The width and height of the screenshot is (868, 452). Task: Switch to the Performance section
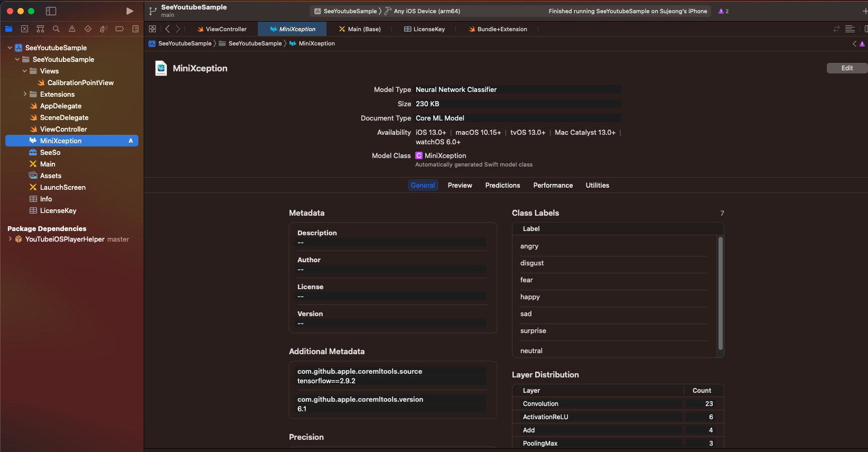pos(553,185)
